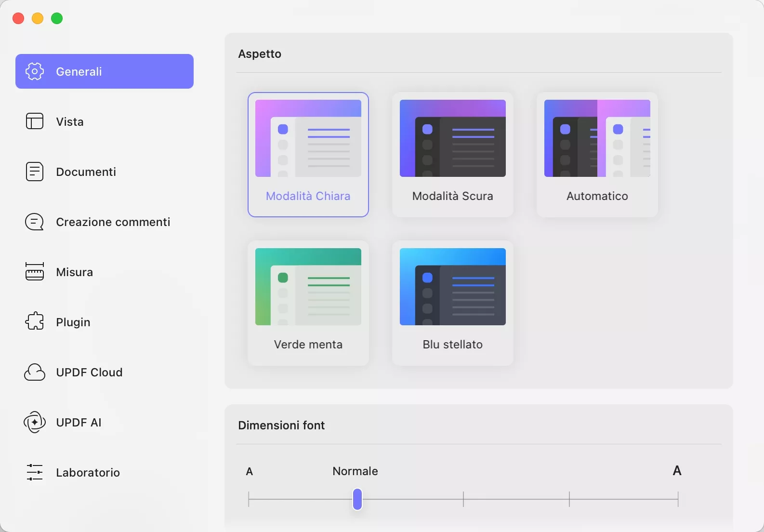This screenshot has width=764, height=532.
Task: Click the 'Dimensioni font' section heading
Action: click(281, 425)
